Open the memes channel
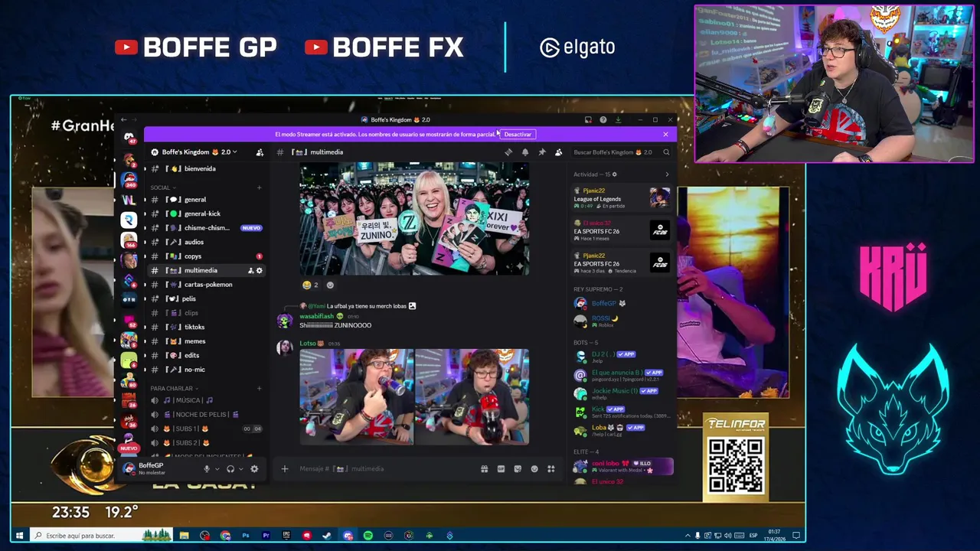 pos(205,341)
